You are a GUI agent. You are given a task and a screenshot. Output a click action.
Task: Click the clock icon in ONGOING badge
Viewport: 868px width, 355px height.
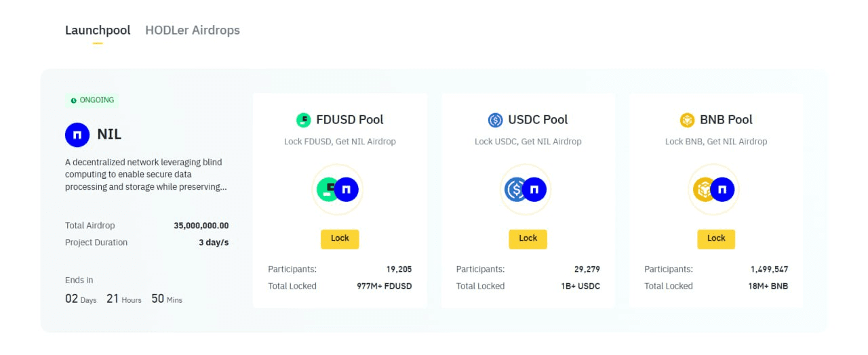pos(74,100)
